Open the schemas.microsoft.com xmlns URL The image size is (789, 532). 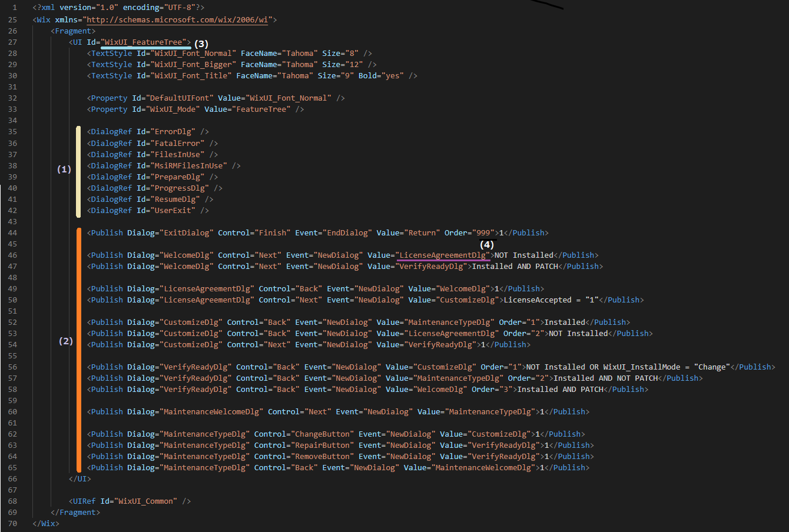[179, 19]
